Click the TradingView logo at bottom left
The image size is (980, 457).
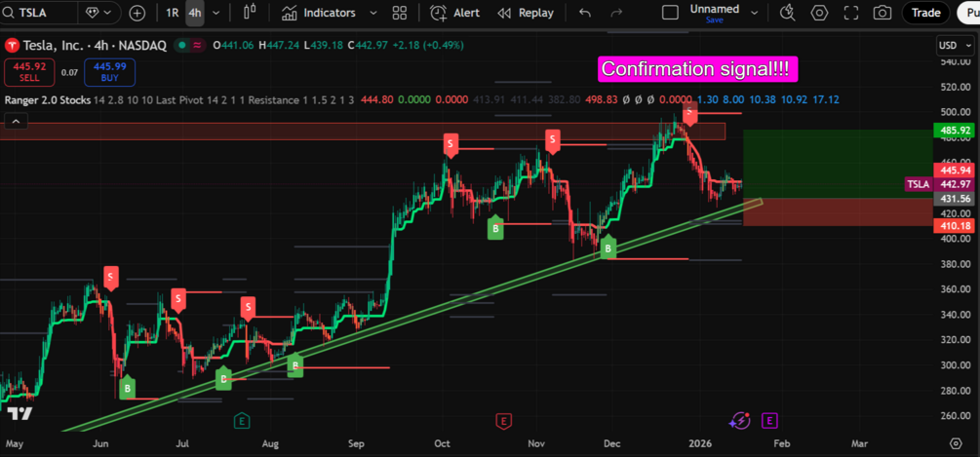coord(20,414)
